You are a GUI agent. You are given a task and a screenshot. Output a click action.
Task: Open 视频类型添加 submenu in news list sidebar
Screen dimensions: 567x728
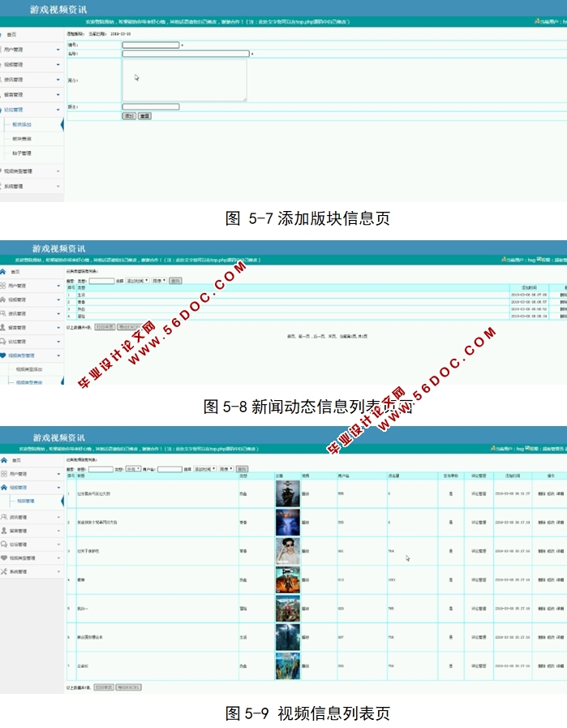pos(28,369)
